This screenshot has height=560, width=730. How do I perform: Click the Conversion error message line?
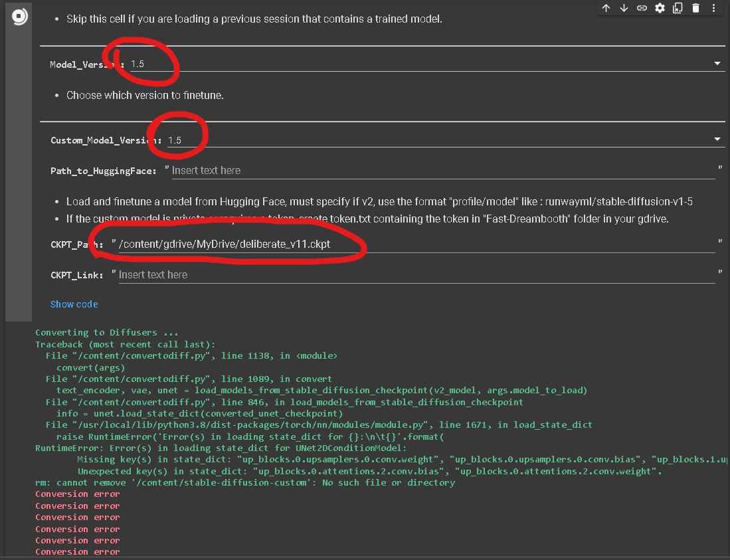77,494
